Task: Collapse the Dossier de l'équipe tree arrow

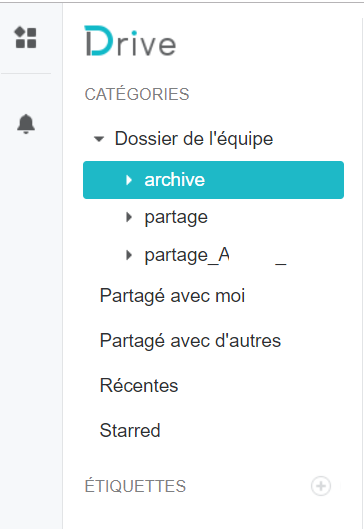Action: [x=99, y=139]
